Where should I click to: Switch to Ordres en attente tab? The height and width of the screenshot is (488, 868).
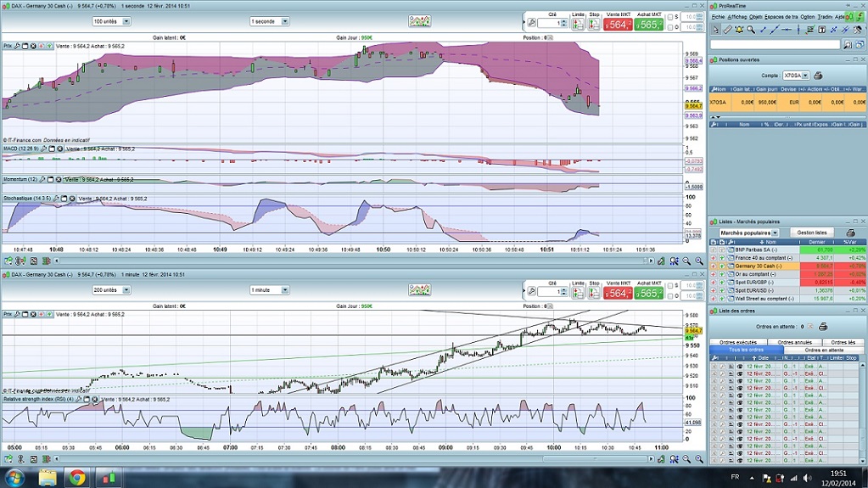coord(824,350)
